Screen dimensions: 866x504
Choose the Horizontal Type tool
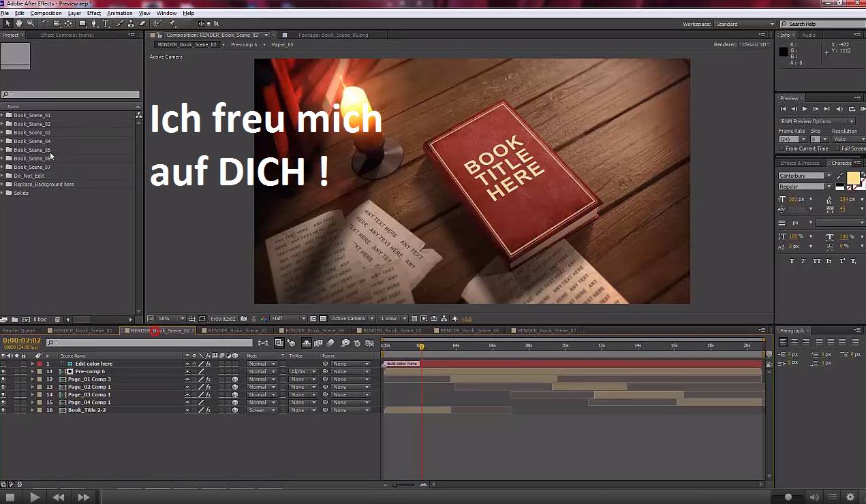106,23
